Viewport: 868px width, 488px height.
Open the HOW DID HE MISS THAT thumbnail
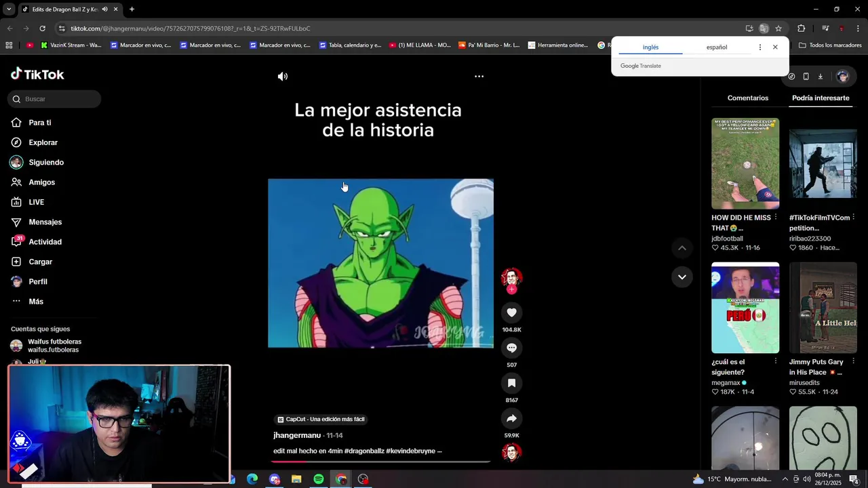click(x=745, y=163)
